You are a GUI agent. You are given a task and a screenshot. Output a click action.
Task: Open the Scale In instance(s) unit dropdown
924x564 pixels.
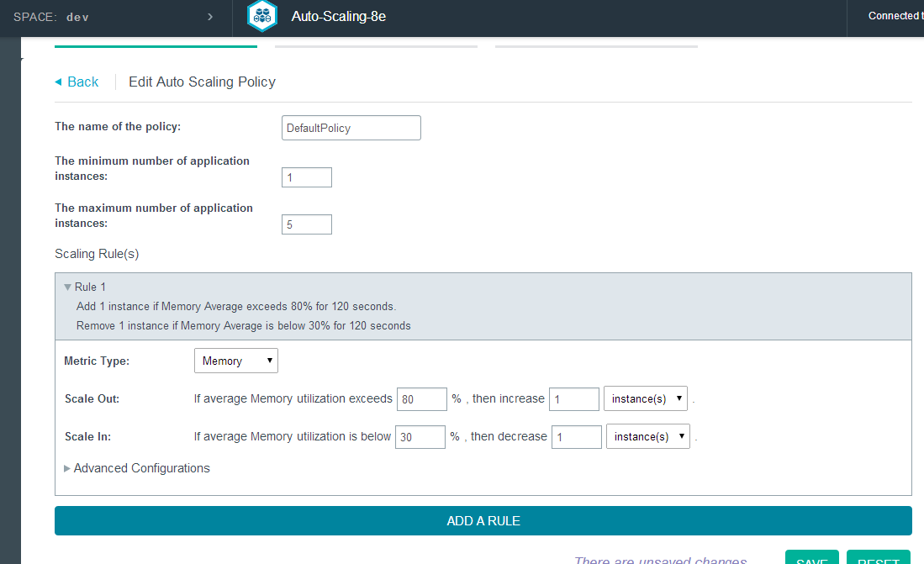point(648,437)
